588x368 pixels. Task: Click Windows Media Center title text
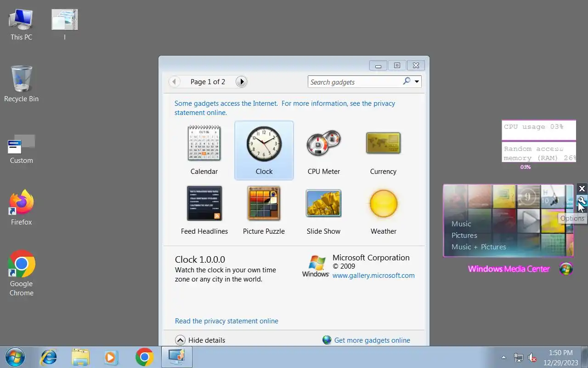(509, 269)
